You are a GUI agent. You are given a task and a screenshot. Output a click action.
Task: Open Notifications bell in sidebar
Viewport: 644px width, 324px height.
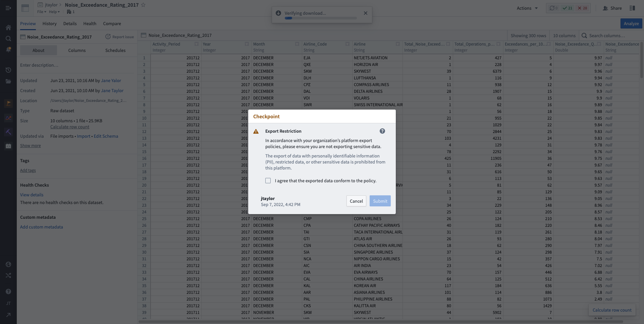click(8, 50)
